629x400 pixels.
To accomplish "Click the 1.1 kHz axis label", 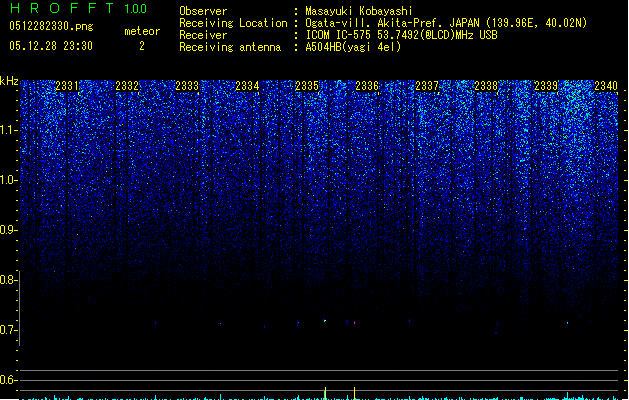I will pos(8,130).
